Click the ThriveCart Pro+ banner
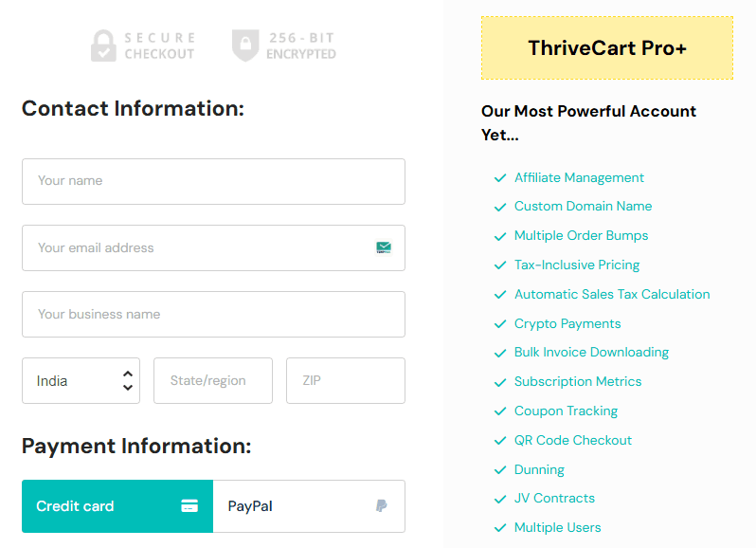The width and height of the screenshot is (756, 548). (x=606, y=47)
